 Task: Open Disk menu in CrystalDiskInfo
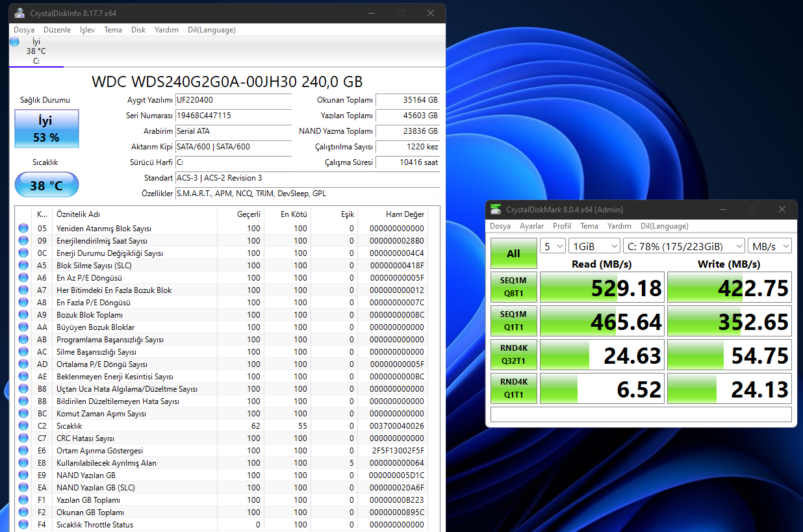138,30
